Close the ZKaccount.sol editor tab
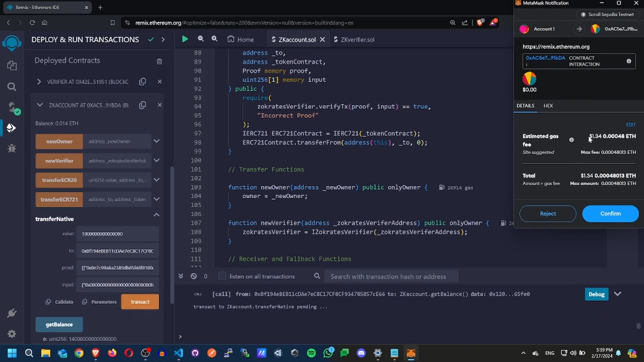The height and width of the screenshot is (362, 644). (x=322, y=39)
